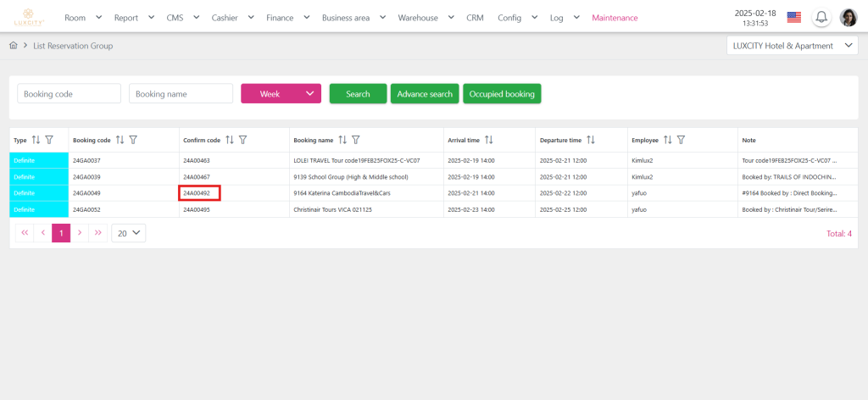This screenshot has height=400, width=868.
Task: Focus the Booking name input field
Action: coord(181,94)
